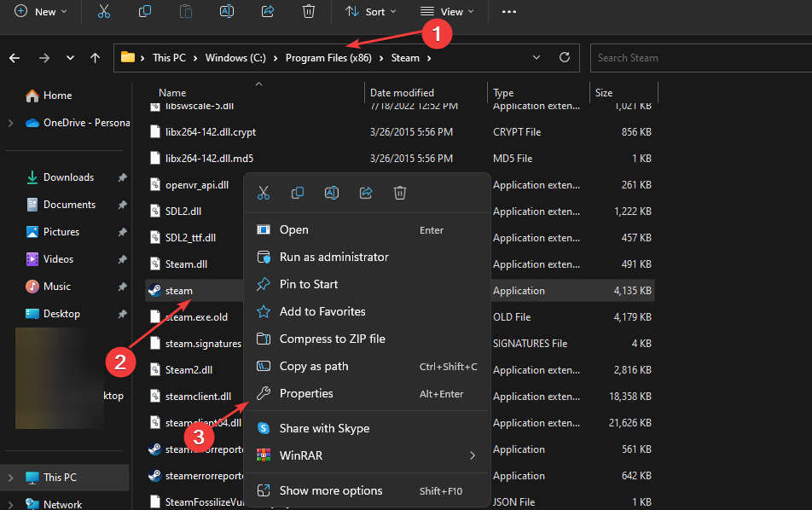Open the Documents folder in the sidebar
Image resolution: width=812 pixels, height=510 pixels.
click(x=69, y=205)
